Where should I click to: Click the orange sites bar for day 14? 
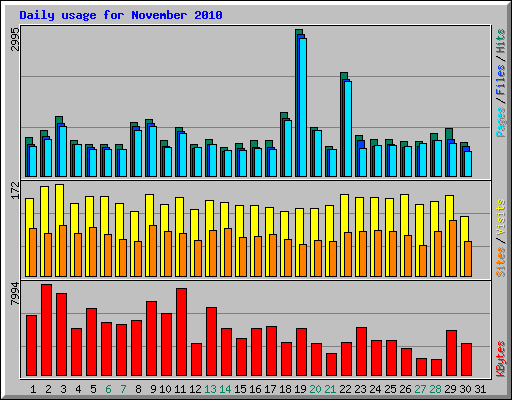[228, 252]
